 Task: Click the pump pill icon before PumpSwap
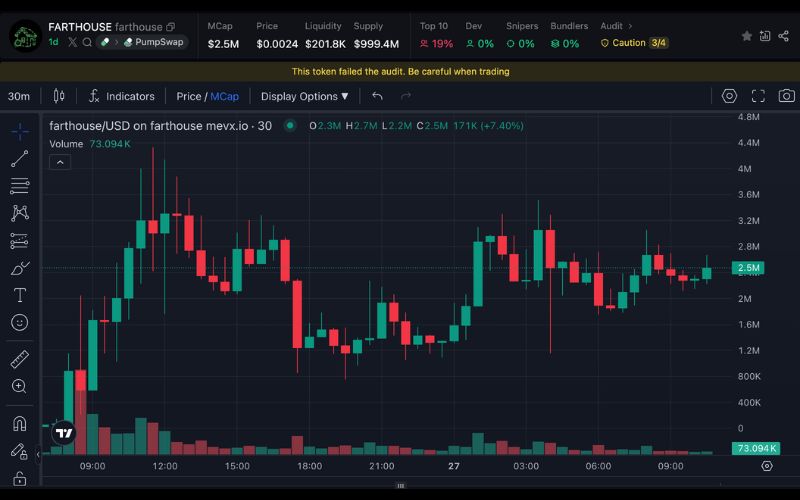(x=105, y=42)
